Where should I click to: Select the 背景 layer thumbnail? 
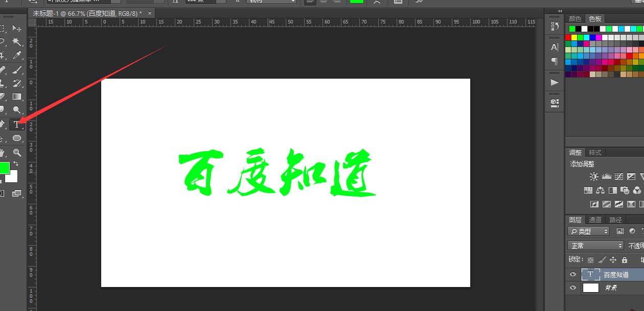pos(590,288)
